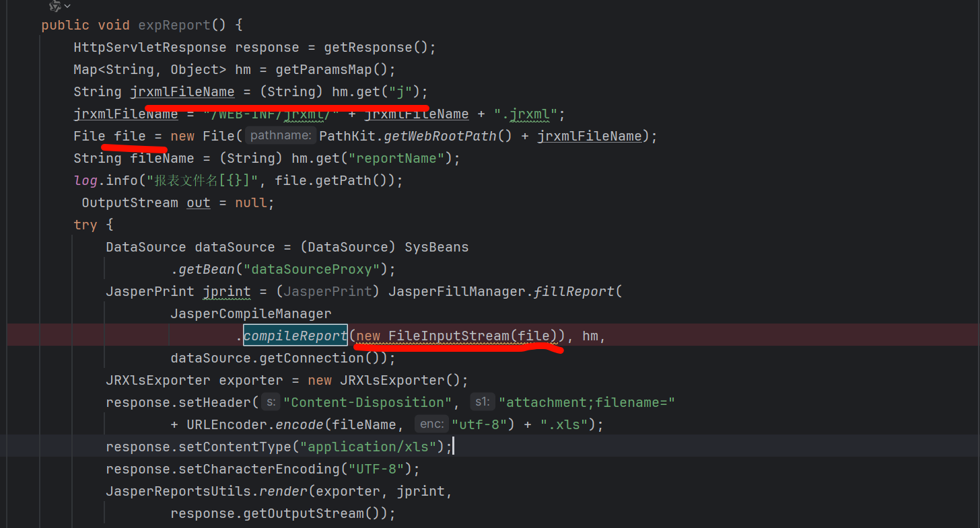Click the s: hint before "Content-Disposition"
980x528 pixels.
coord(271,402)
